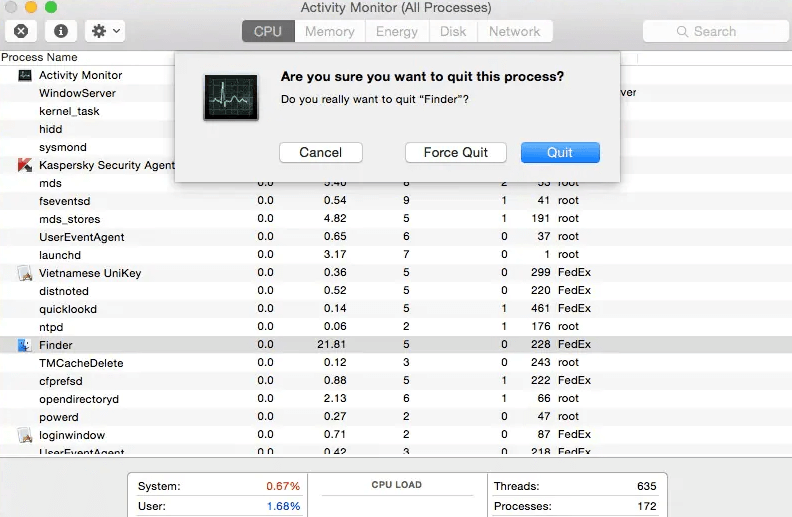The image size is (792, 517).
Task: Open the process info inspector icon
Action: pyautogui.click(x=60, y=31)
